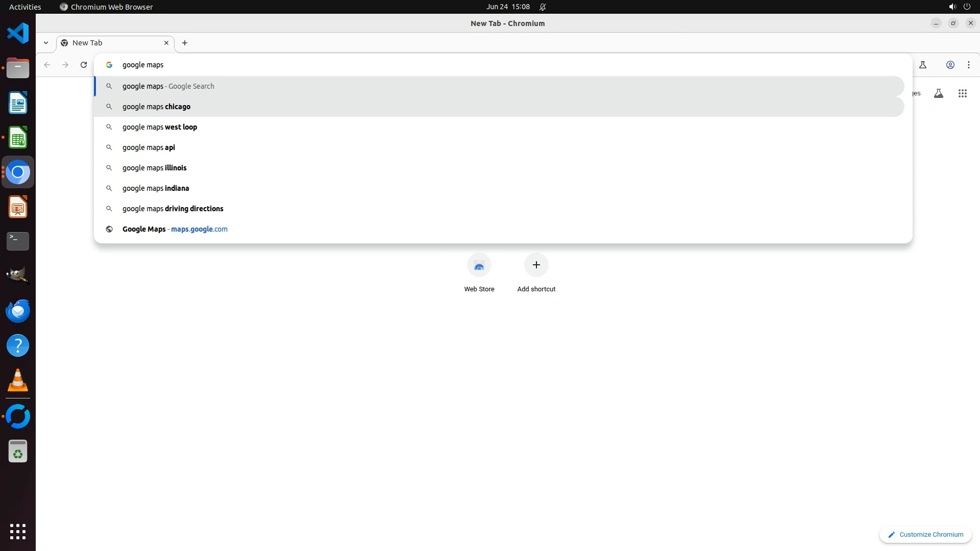Click the Web Store shortcut icon

click(479, 265)
